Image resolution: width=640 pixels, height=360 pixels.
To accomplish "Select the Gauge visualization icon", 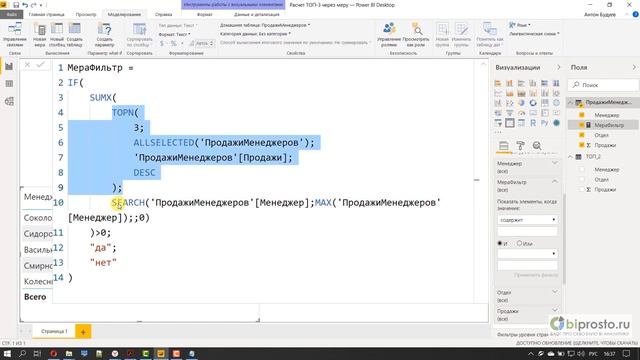I will click(521, 113).
